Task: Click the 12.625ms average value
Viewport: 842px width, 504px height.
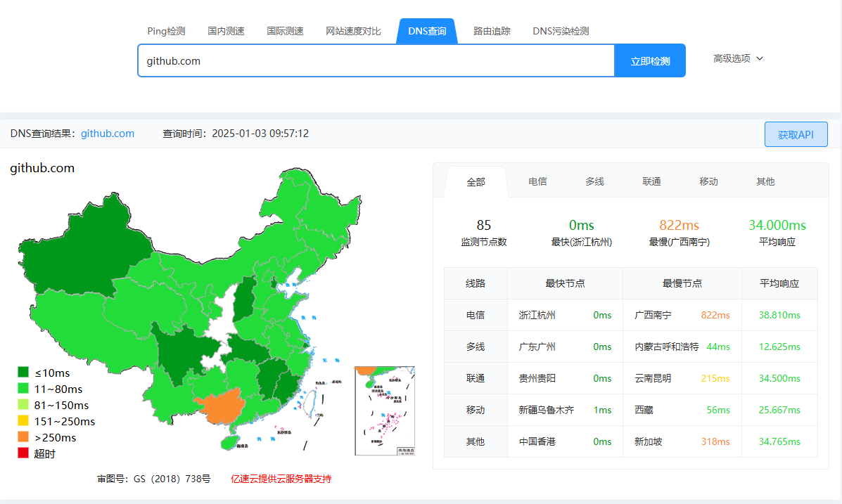Action: 779,347
